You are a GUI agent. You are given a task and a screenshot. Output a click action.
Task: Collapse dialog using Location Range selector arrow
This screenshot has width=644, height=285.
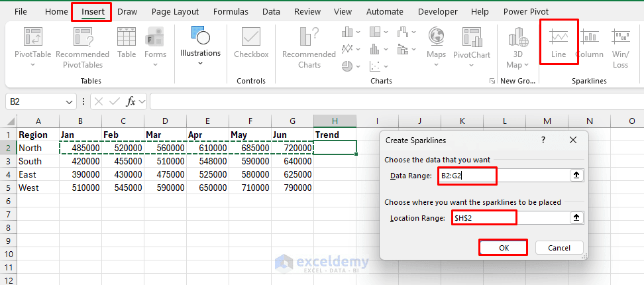point(576,218)
